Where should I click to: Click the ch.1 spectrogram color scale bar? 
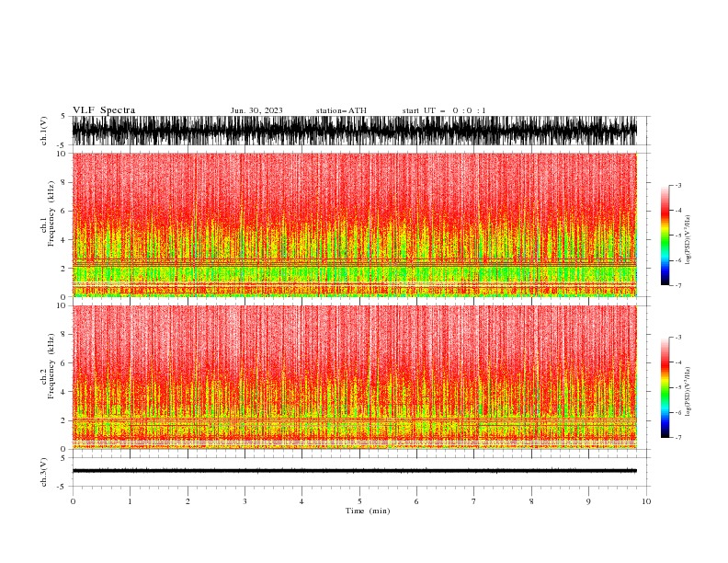click(665, 236)
